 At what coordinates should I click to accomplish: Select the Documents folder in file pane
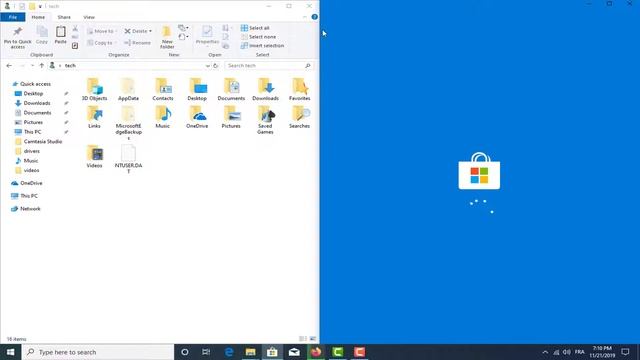click(231, 89)
